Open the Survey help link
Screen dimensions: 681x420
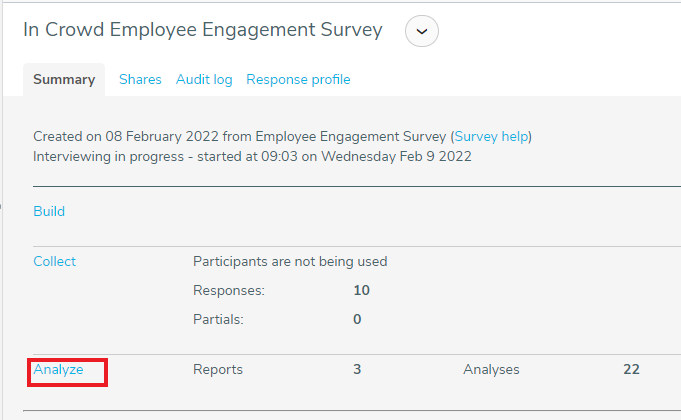tap(491, 136)
